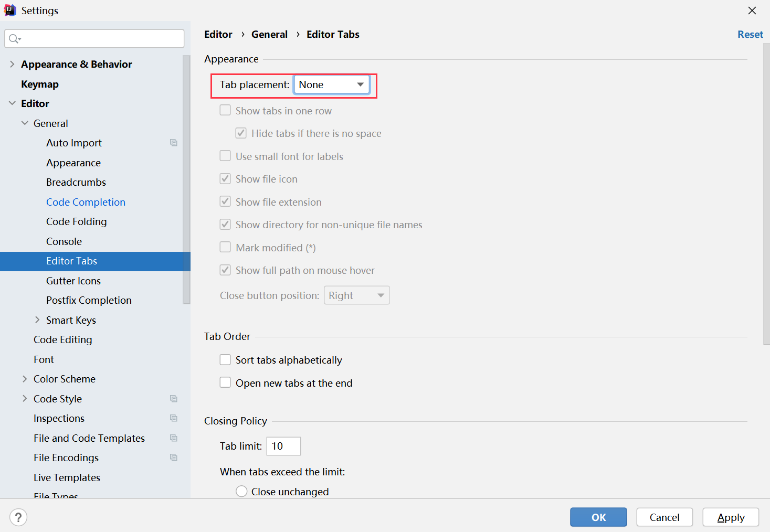Collapse the Editor tree node
This screenshot has height=532, width=770.
point(12,103)
